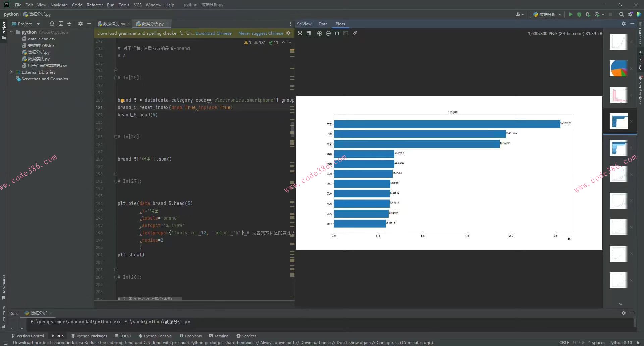Open the Refactor menu
The width and height of the screenshot is (644, 346).
click(94, 5)
